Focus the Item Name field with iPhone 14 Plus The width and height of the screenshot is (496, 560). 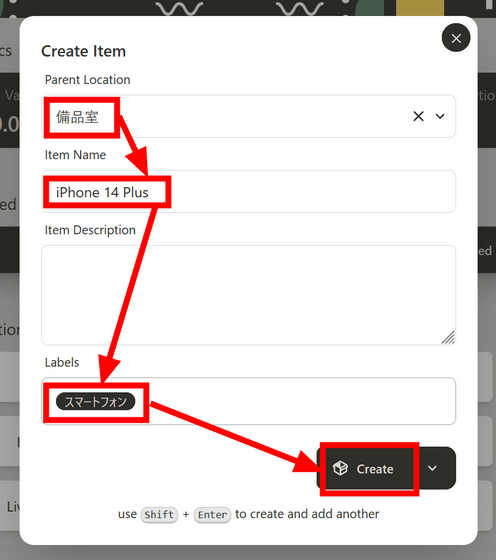pyautogui.click(x=249, y=191)
